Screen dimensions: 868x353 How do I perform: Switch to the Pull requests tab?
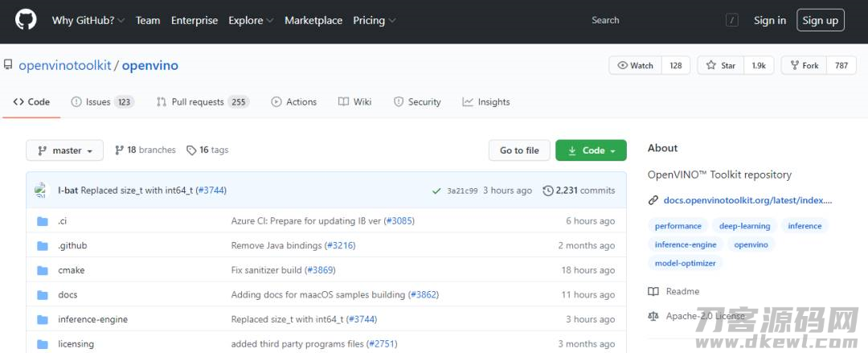(203, 102)
